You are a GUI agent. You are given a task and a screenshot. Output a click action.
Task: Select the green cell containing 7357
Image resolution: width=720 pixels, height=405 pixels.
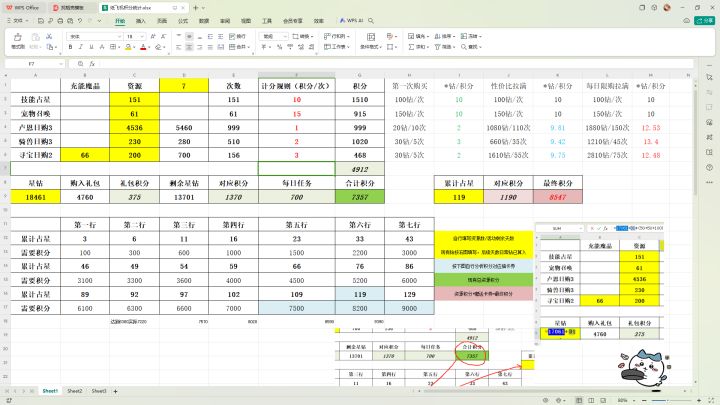click(360, 197)
